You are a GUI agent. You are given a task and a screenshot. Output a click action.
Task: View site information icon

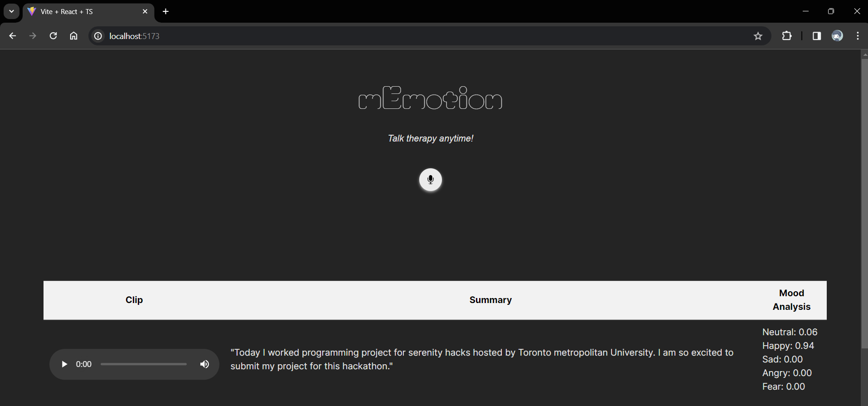(98, 36)
